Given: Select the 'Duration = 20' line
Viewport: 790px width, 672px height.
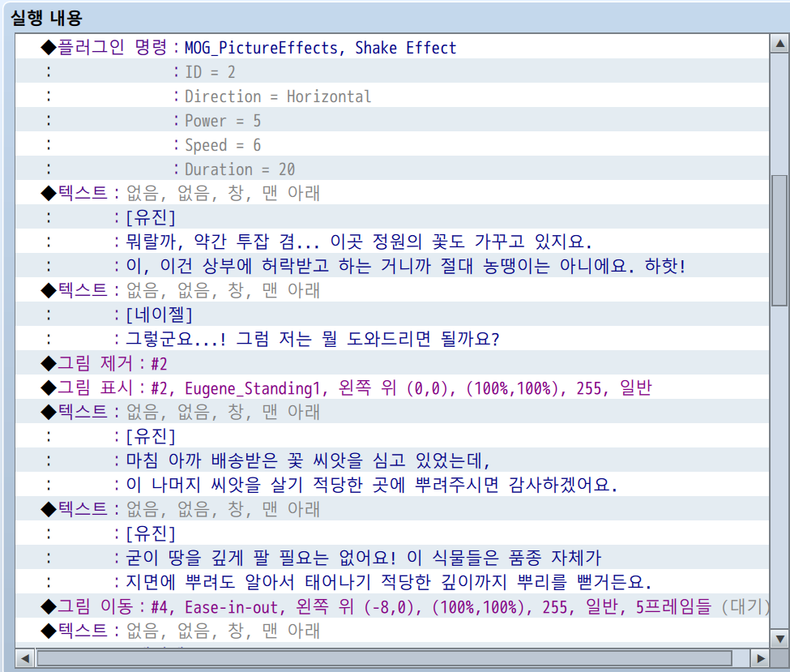Looking at the screenshot, I should [392, 169].
